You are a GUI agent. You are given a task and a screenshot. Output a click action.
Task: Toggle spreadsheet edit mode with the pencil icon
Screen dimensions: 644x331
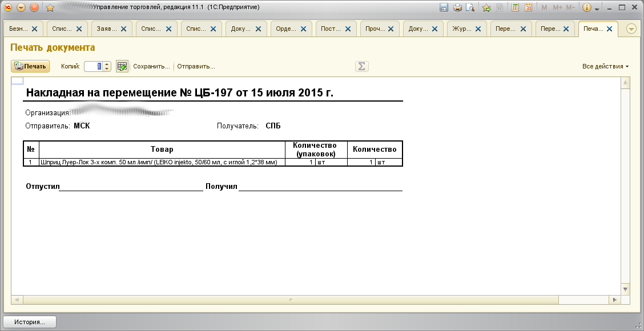tap(122, 66)
